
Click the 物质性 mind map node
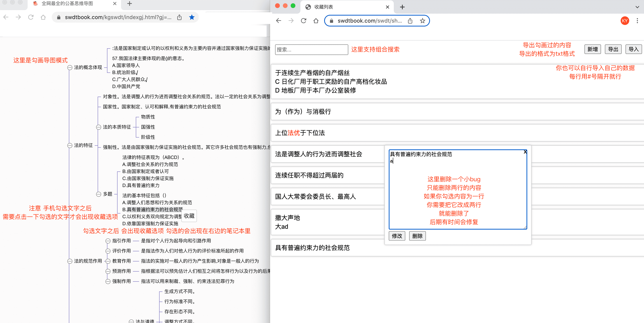(148, 117)
